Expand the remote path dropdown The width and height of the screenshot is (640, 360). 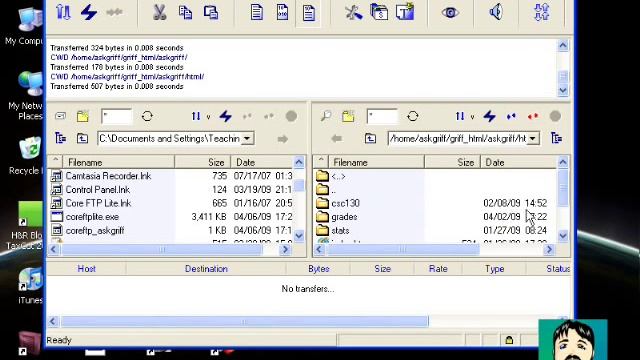[x=533, y=139]
